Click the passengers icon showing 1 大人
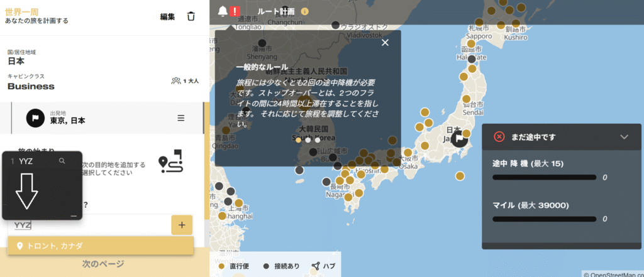 [x=175, y=81]
